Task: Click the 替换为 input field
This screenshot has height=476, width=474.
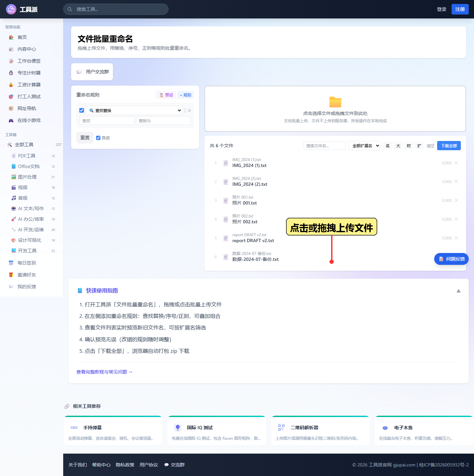Action: tap(163, 121)
